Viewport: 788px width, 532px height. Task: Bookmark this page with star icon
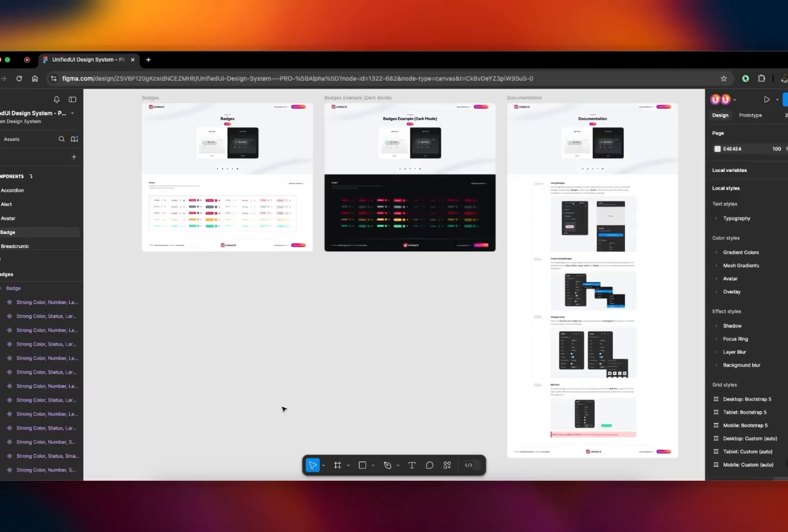[723, 78]
